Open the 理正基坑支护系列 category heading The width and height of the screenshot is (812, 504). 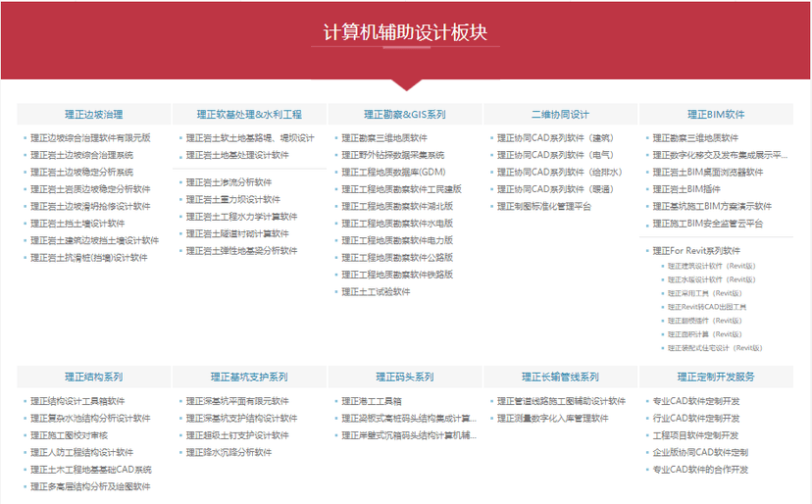[x=249, y=378]
